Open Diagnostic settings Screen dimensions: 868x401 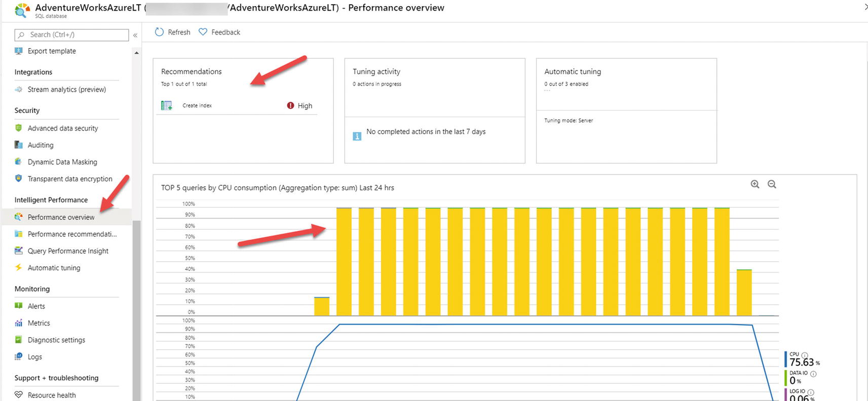coord(56,340)
